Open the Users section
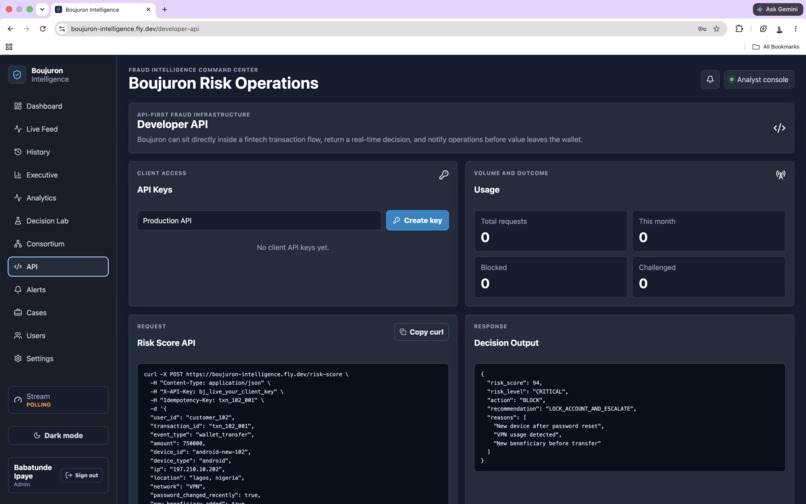The height and width of the screenshot is (504, 806). (58, 335)
